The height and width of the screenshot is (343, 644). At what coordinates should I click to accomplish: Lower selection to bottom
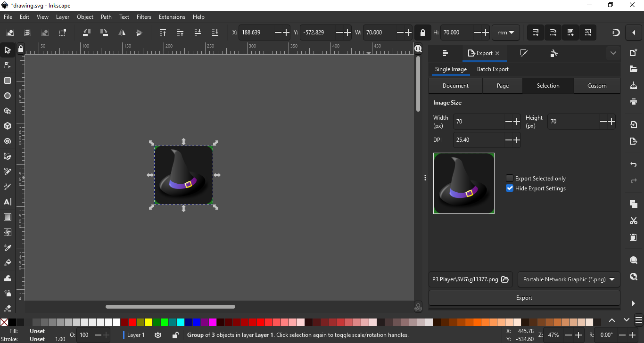tap(215, 33)
